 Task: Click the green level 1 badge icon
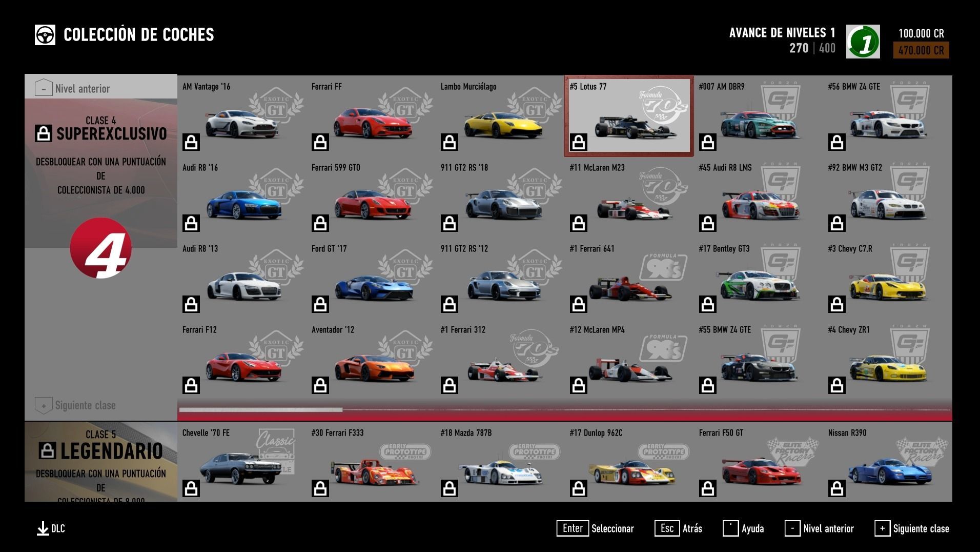(x=863, y=42)
